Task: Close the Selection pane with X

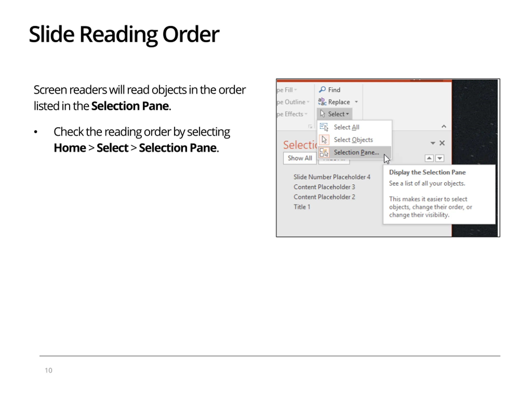Action: point(442,143)
